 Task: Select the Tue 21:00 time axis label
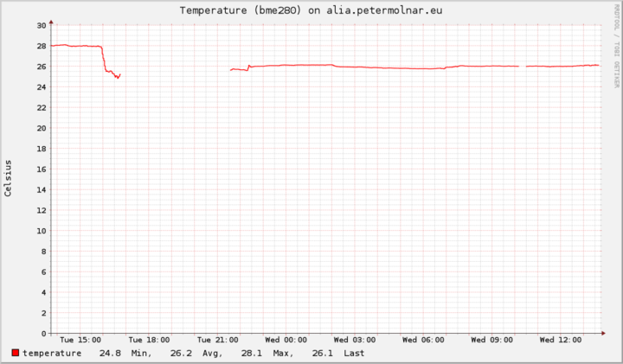click(217, 341)
